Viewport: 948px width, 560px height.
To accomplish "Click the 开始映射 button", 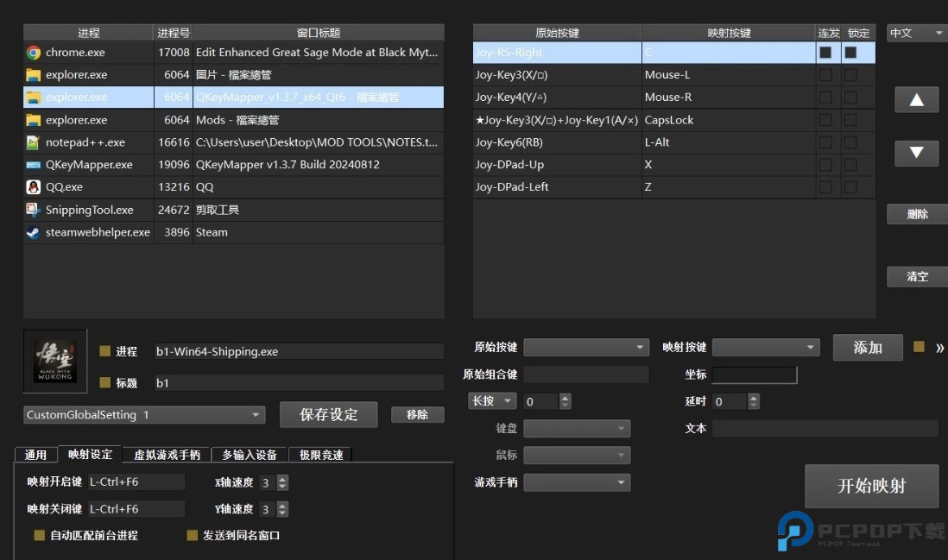I will (871, 486).
